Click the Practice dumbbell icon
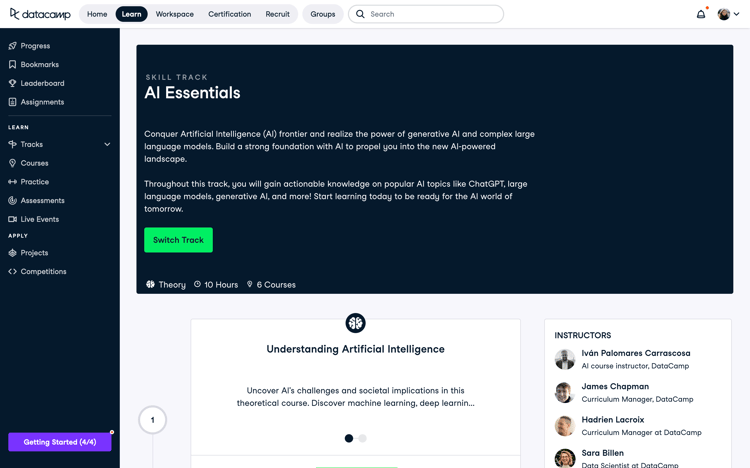 tap(12, 182)
